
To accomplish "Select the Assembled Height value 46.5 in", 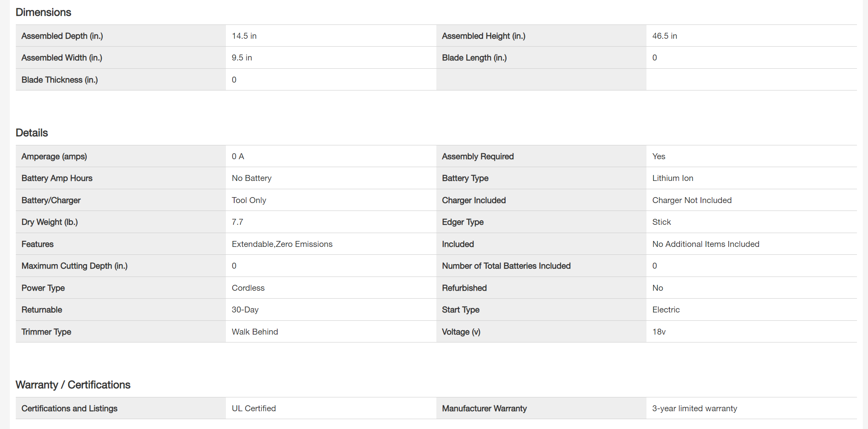I will tap(665, 36).
